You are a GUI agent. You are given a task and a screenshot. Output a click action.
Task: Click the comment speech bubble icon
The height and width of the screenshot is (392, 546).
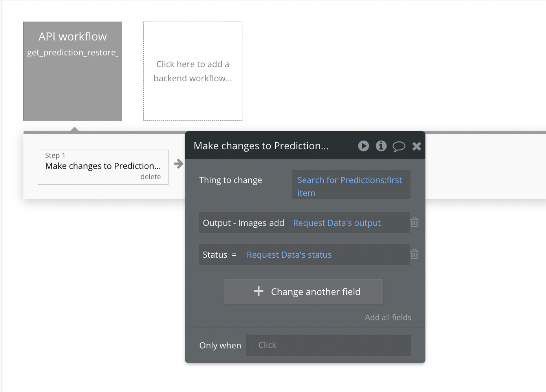399,147
